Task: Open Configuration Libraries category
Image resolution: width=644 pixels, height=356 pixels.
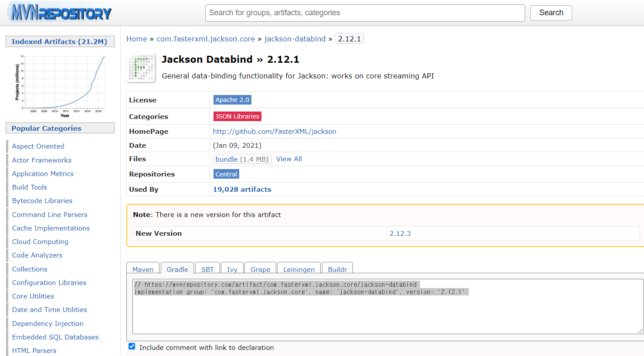Action: (x=49, y=282)
